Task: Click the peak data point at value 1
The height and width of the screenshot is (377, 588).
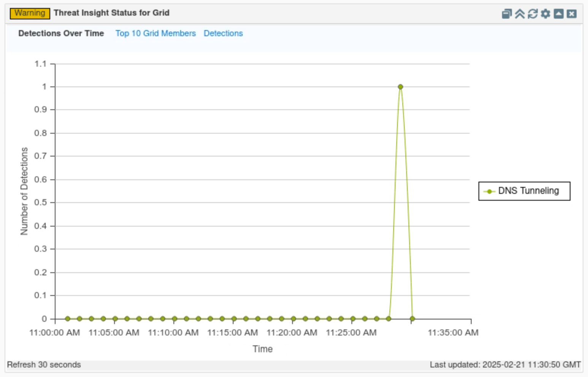Action: tap(400, 87)
